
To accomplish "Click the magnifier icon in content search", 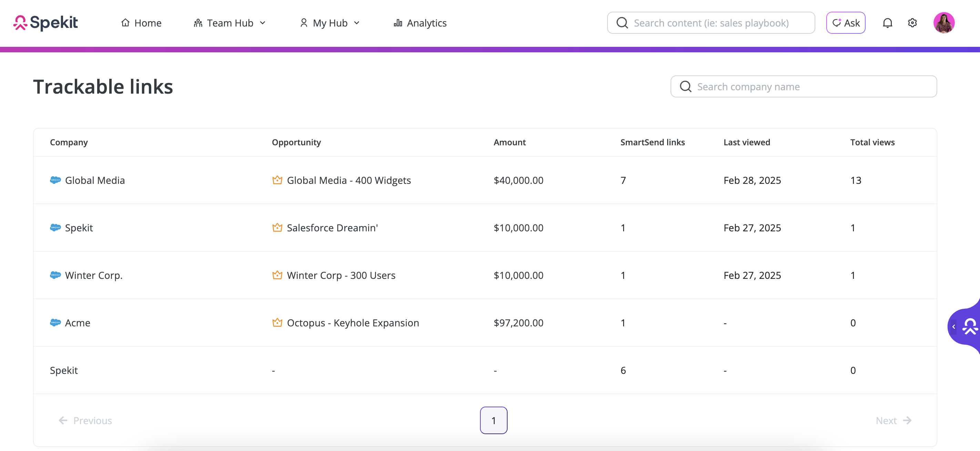I will coord(622,23).
